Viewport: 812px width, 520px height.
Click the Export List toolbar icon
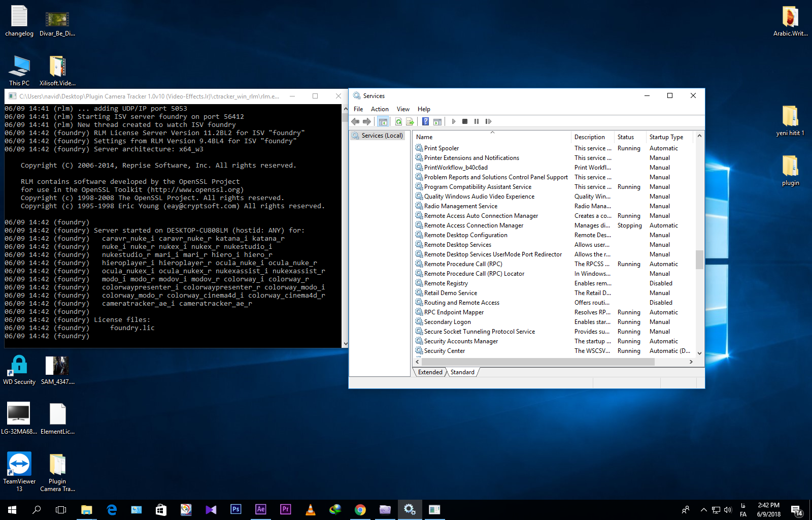pos(410,121)
